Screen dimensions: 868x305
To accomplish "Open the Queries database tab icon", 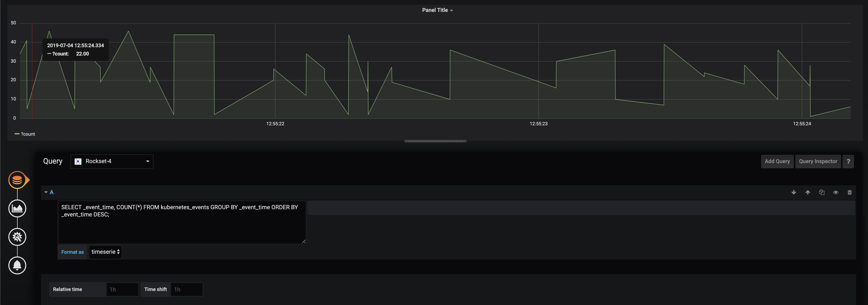I will point(17,180).
